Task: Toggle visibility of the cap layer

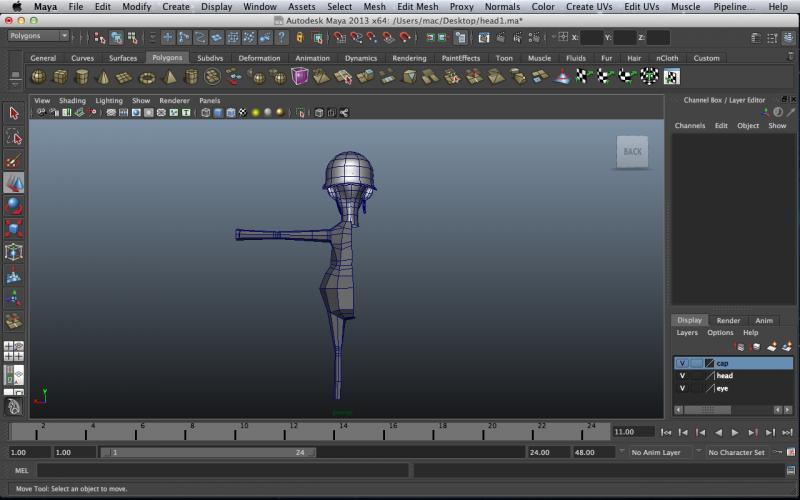Action: (x=682, y=363)
